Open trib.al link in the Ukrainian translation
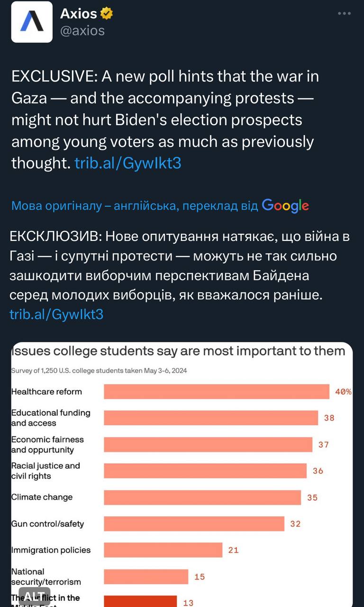The image size is (364, 607). tap(56, 314)
